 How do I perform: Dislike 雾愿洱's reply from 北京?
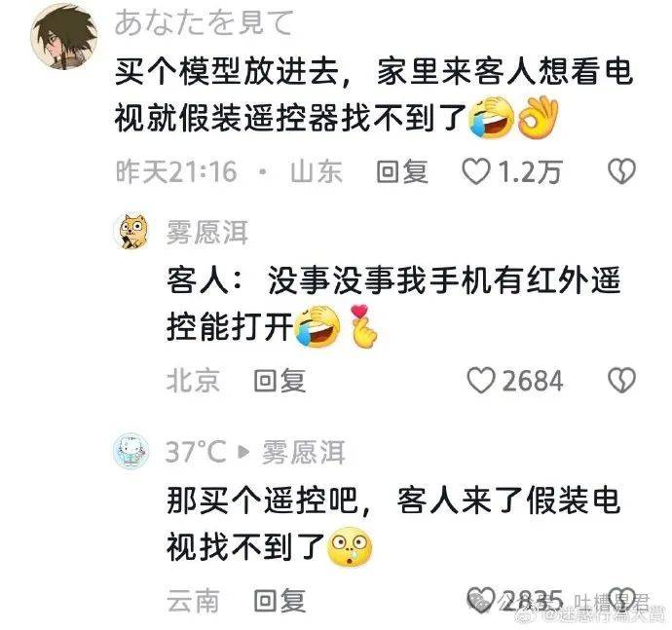[x=621, y=380]
